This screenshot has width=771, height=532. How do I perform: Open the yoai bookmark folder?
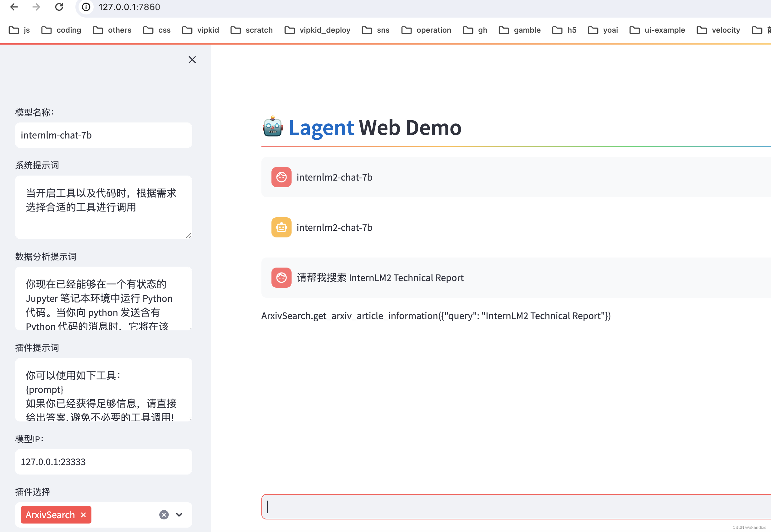603,30
